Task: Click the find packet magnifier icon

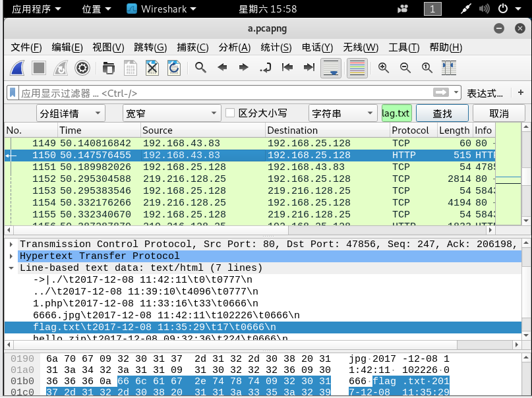Action: pyautogui.click(x=200, y=67)
